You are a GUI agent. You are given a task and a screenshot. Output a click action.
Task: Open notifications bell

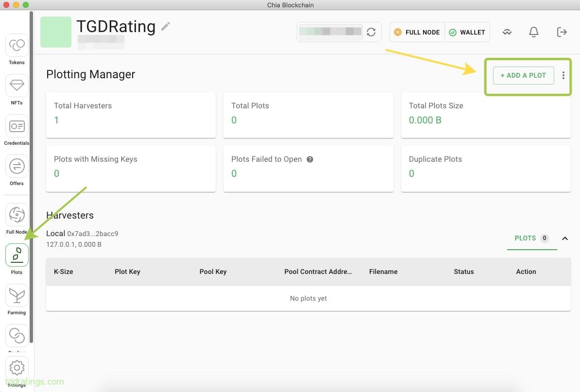click(x=534, y=32)
